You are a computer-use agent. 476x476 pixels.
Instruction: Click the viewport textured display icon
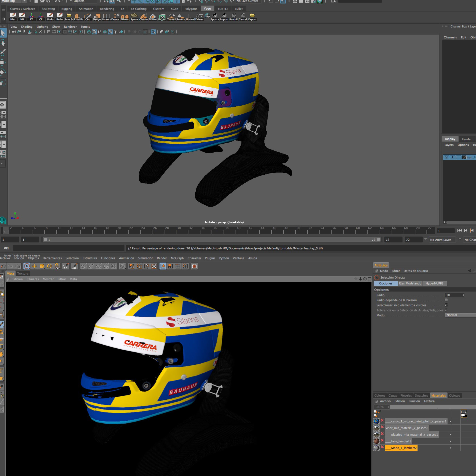click(110, 32)
